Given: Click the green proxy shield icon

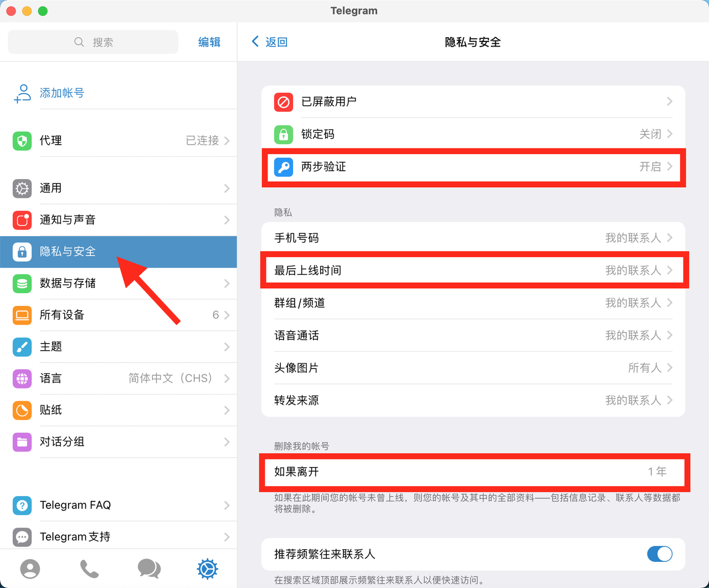Looking at the screenshot, I should [22, 141].
